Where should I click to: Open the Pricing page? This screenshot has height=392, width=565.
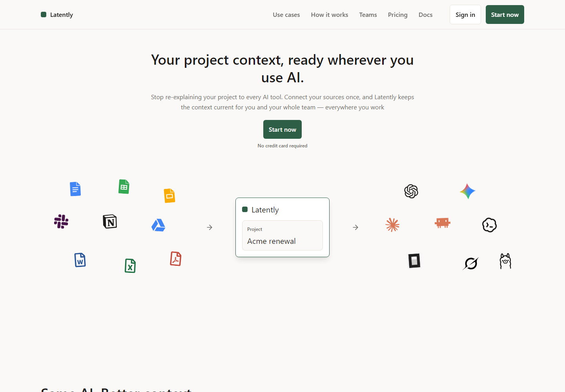(x=398, y=15)
